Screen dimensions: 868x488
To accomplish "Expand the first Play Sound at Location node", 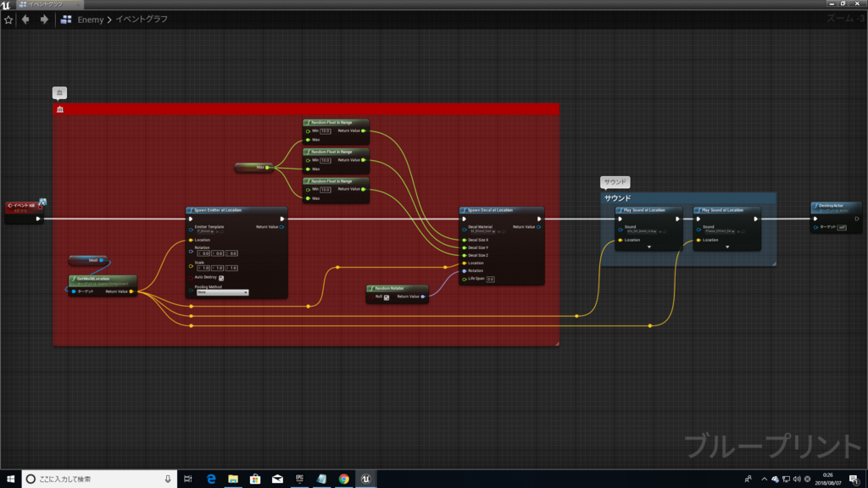I will (x=648, y=247).
